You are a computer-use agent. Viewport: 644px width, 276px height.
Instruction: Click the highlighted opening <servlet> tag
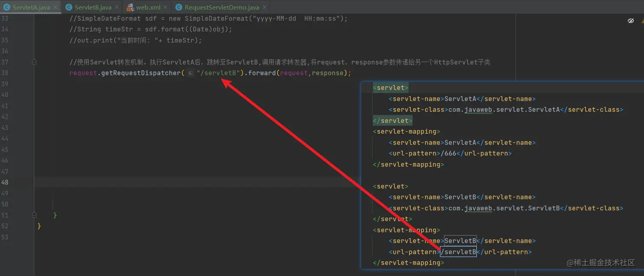point(391,88)
